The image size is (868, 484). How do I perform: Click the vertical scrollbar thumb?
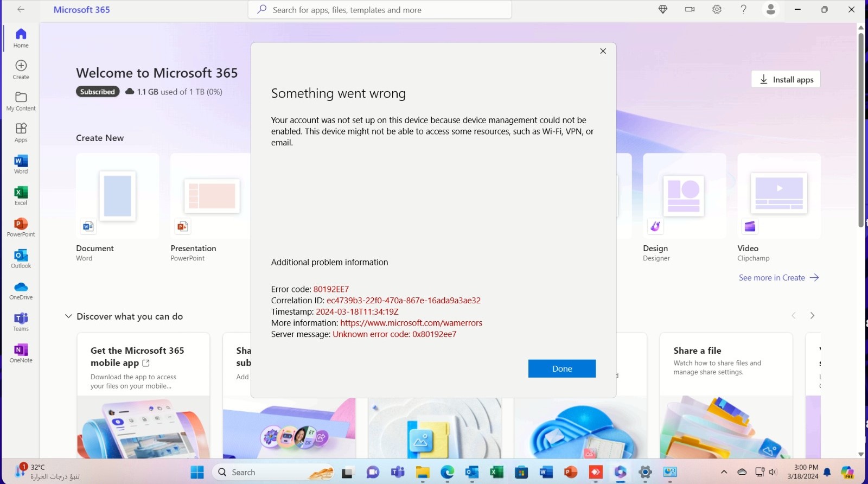coord(861,130)
